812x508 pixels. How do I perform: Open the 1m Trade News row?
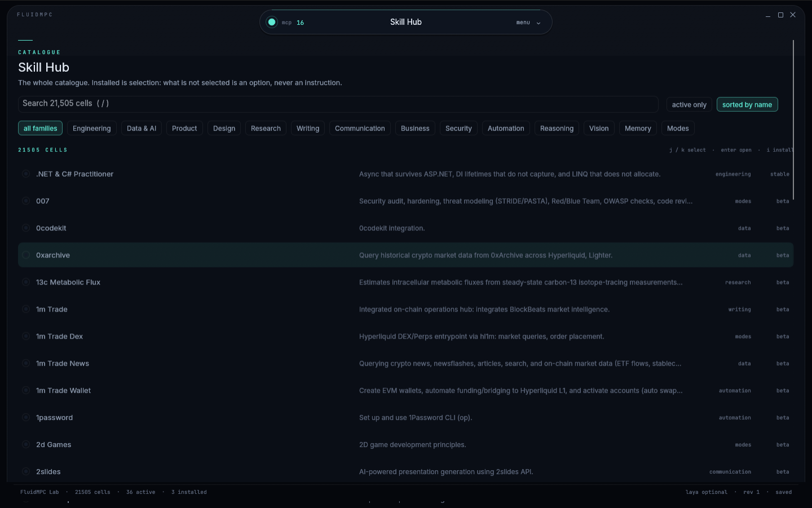pyautogui.click(x=405, y=364)
